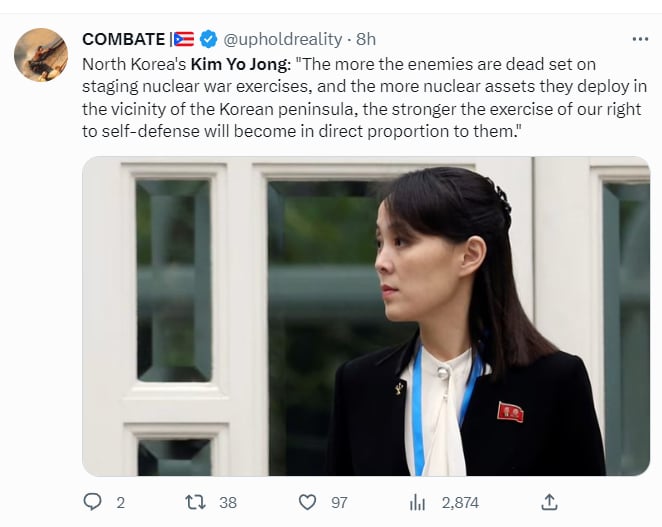Like the tweet with the heart icon

pyautogui.click(x=307, y=502)
